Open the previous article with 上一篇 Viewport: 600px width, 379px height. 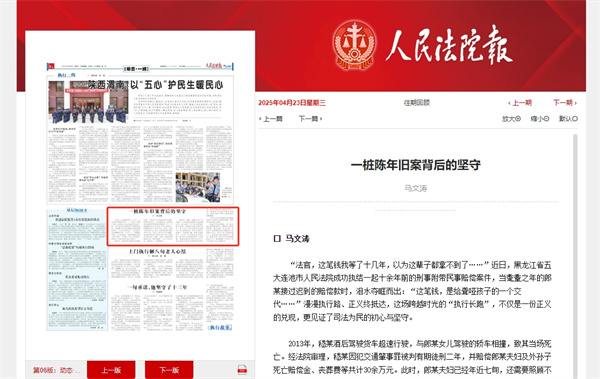click(x=271, y=119)
